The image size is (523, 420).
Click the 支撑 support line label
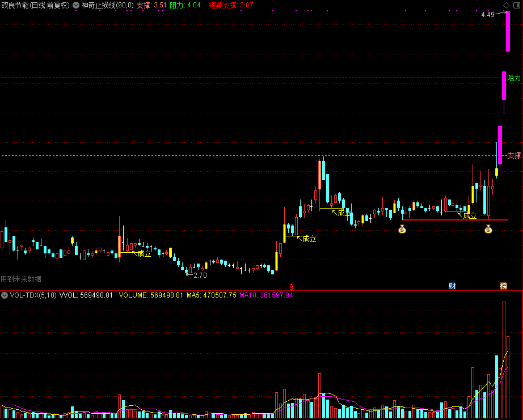(x=514, y=155)
